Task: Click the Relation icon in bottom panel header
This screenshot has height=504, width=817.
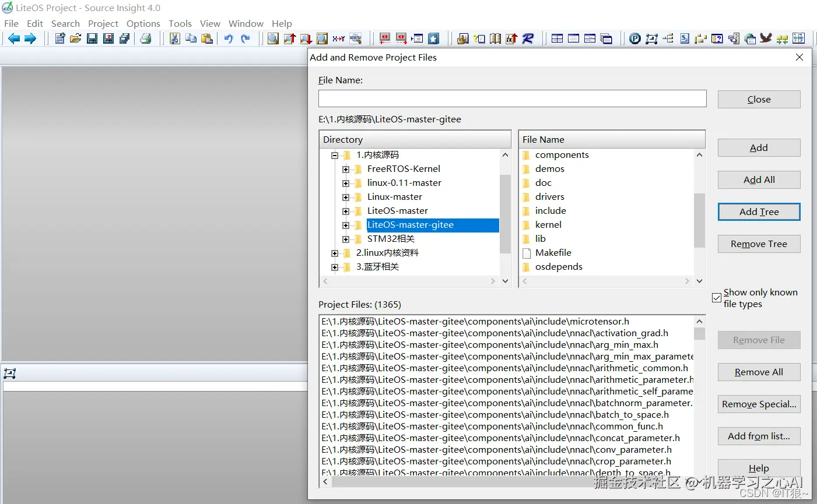Action: click(9, 373)
